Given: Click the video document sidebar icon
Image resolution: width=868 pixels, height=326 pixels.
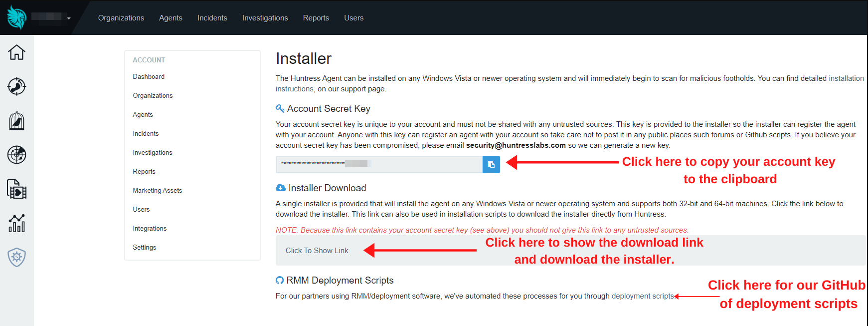Looking at the screenshot, I should (16, 189).
